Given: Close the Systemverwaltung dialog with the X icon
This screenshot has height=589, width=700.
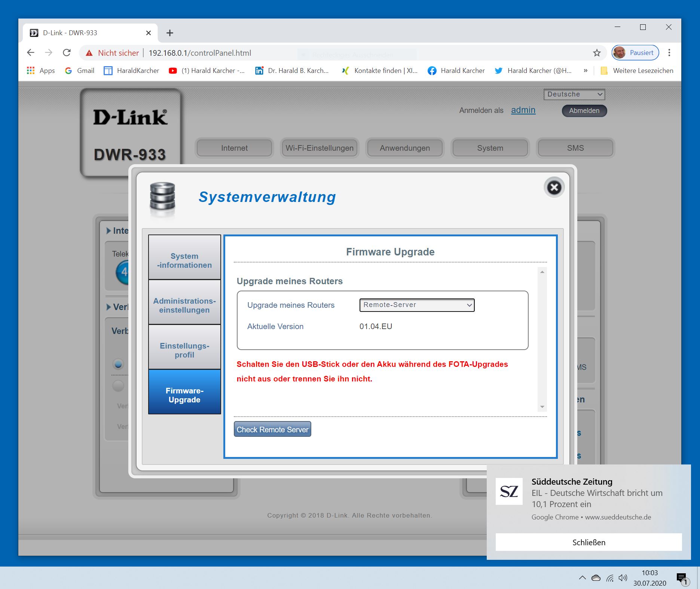Looking at the screenshot, I should pos(554,187).
